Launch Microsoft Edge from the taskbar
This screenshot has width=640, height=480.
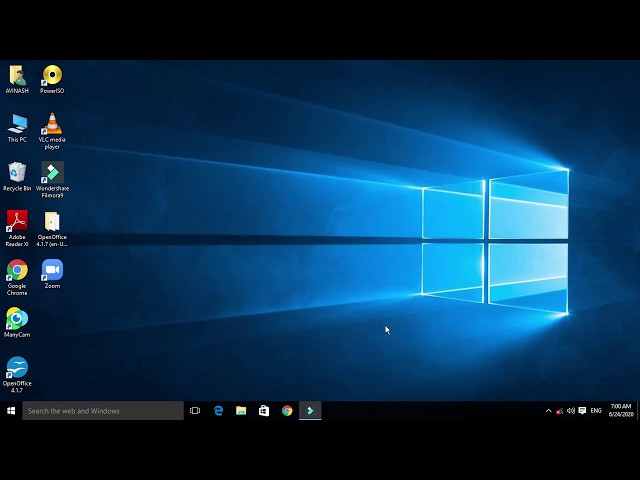tap(218, 411)
